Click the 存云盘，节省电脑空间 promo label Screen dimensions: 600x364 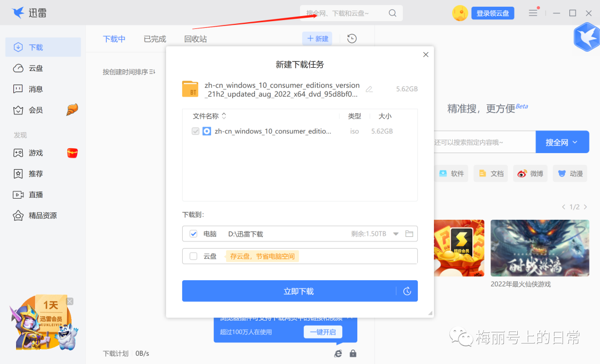click(262, 256)
